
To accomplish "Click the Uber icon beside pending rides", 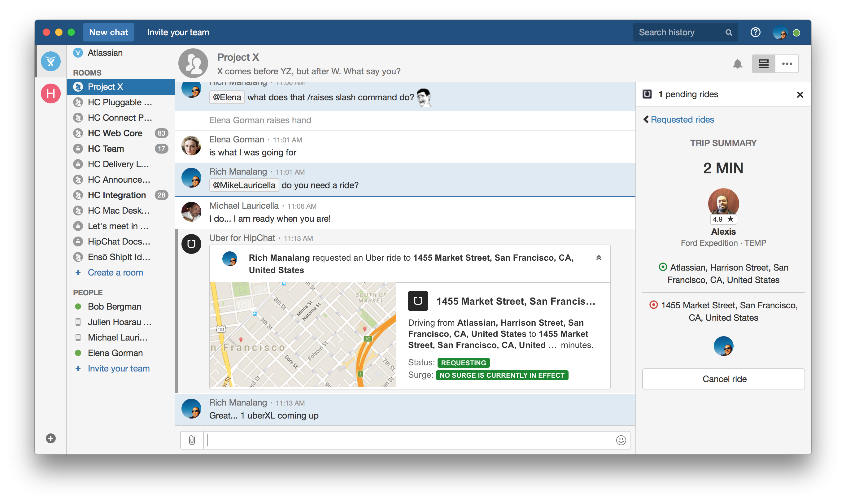I will click(647, 94).
